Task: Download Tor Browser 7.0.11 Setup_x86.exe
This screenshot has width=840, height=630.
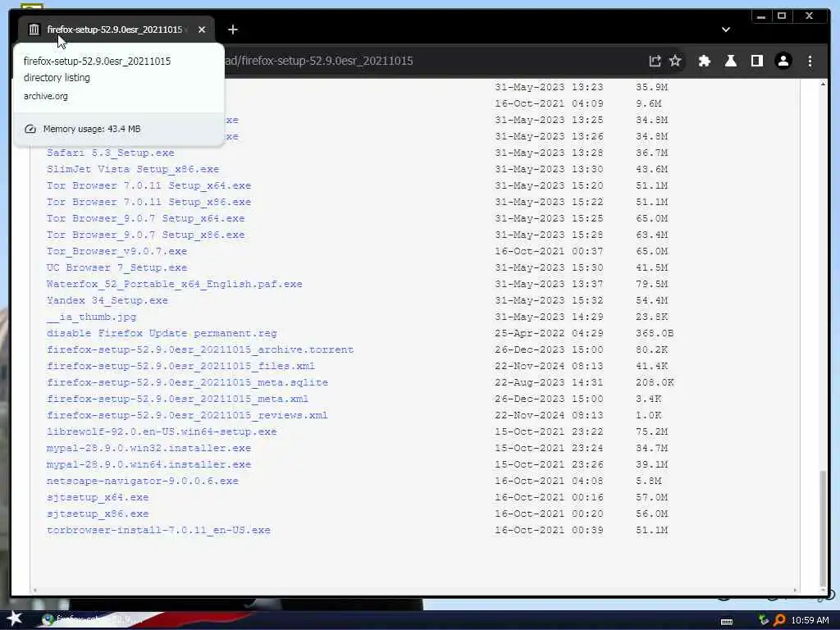Action: (149, 202)
